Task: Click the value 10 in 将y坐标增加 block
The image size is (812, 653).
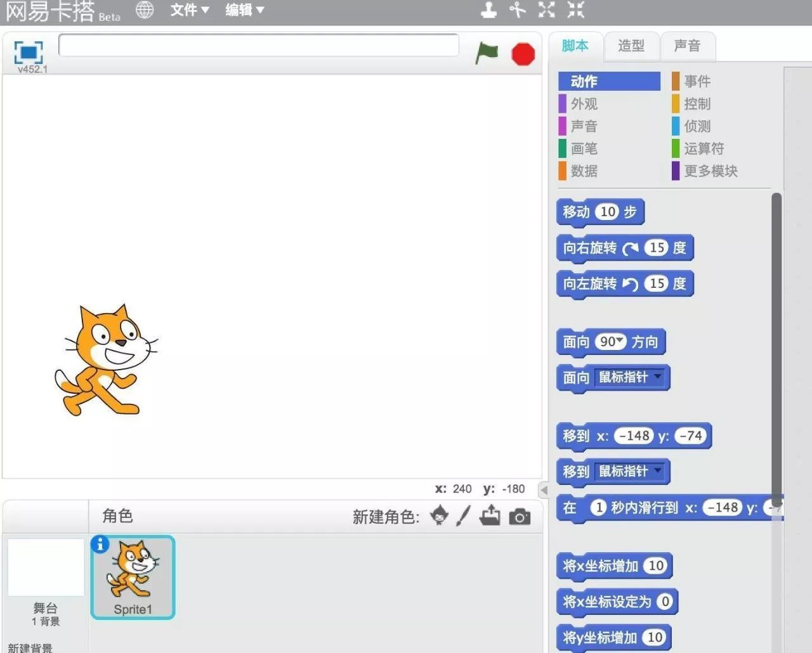Action: [x=654, y=637]
